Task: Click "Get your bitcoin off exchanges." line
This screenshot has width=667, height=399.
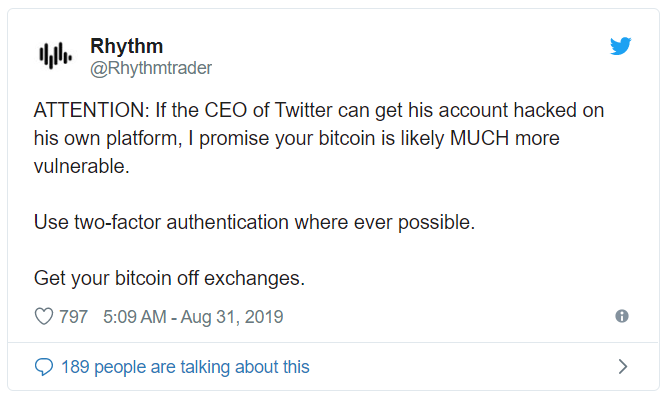Action: pos(169,278)
